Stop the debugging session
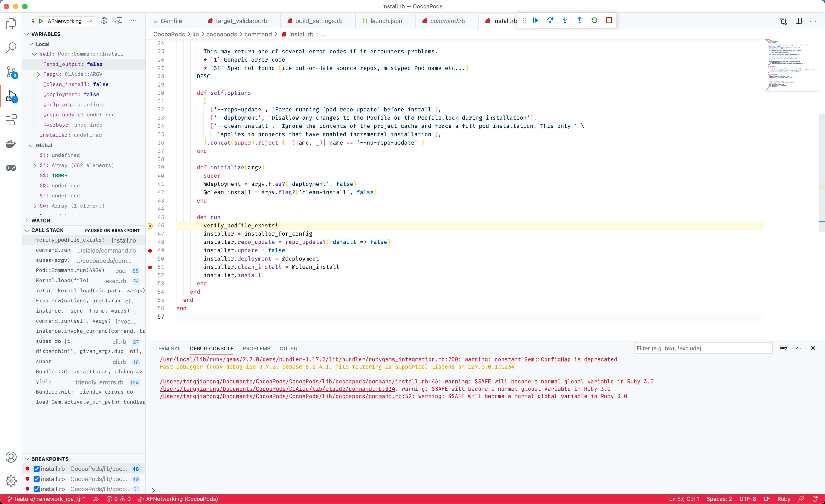This screenshot has height=504, width=825. [609, 20]
